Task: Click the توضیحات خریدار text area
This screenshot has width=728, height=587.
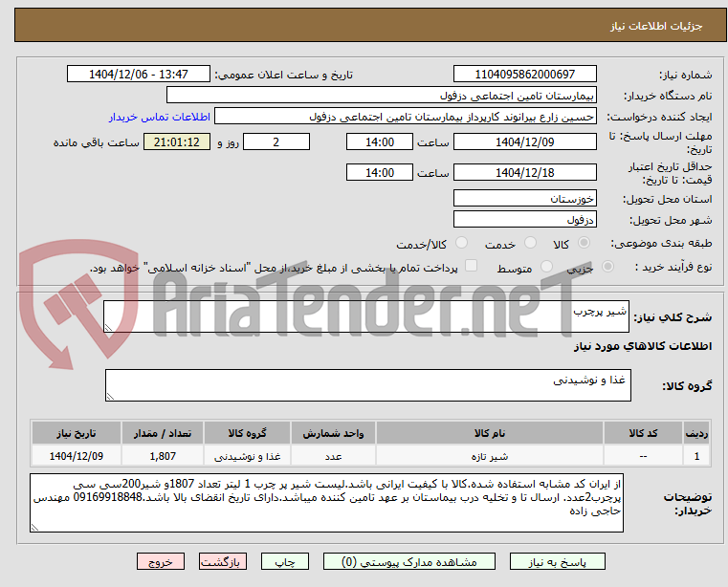Action: [326, 503]
